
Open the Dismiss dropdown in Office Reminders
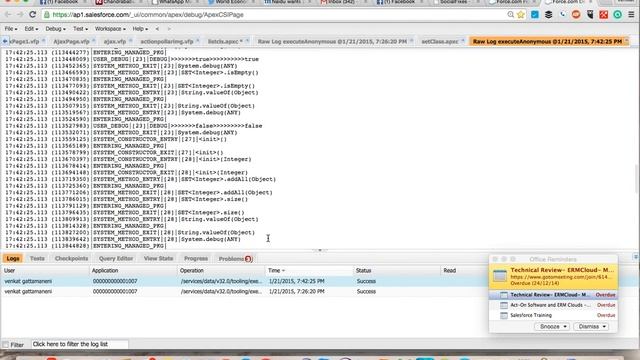point(591,327)
